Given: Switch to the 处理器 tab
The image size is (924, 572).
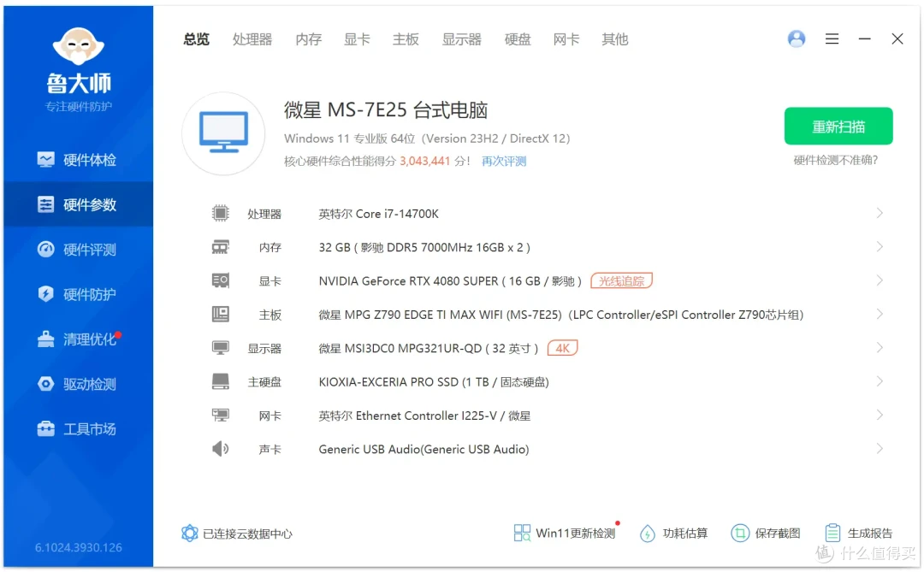Looking at the screenshot, I should pos(252,38).
